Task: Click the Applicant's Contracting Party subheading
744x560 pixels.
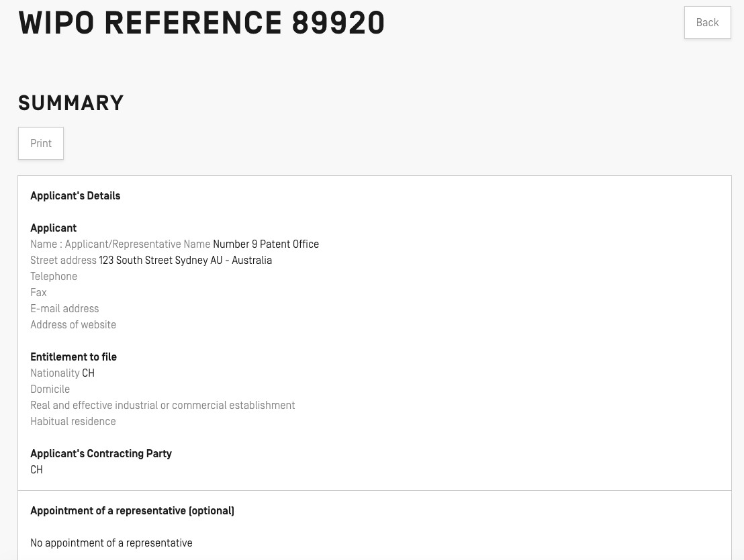Action: click(x=101, y=454)
